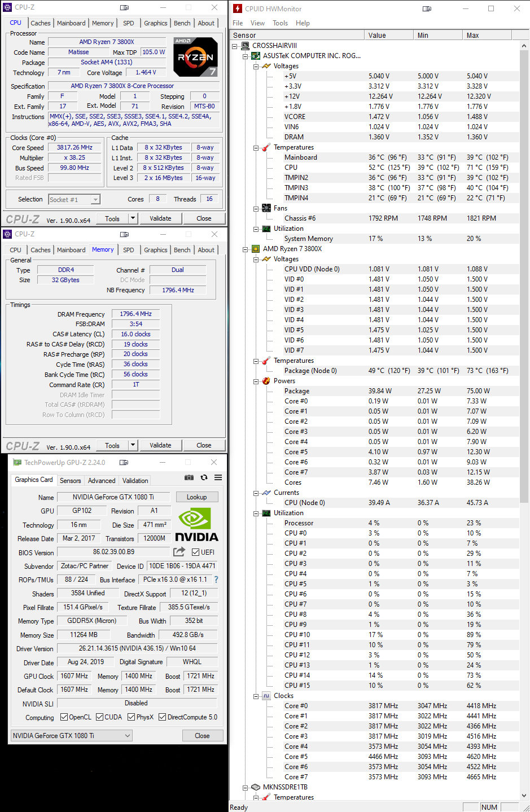Click the GPU-Z refresh arrows icon
Image resolution: width=530 pixels, height=812 pixels.
coord(204,477)
